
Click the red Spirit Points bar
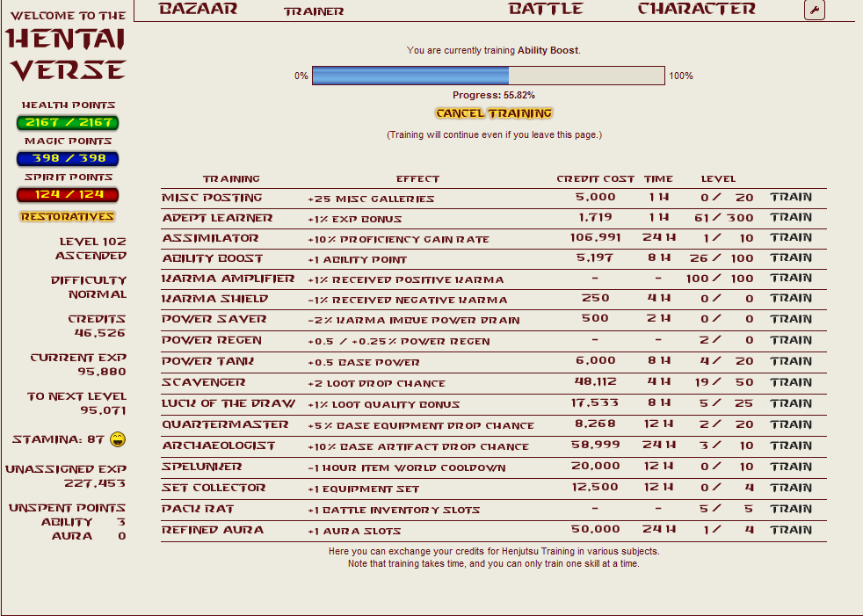click(x=68, y=195)
